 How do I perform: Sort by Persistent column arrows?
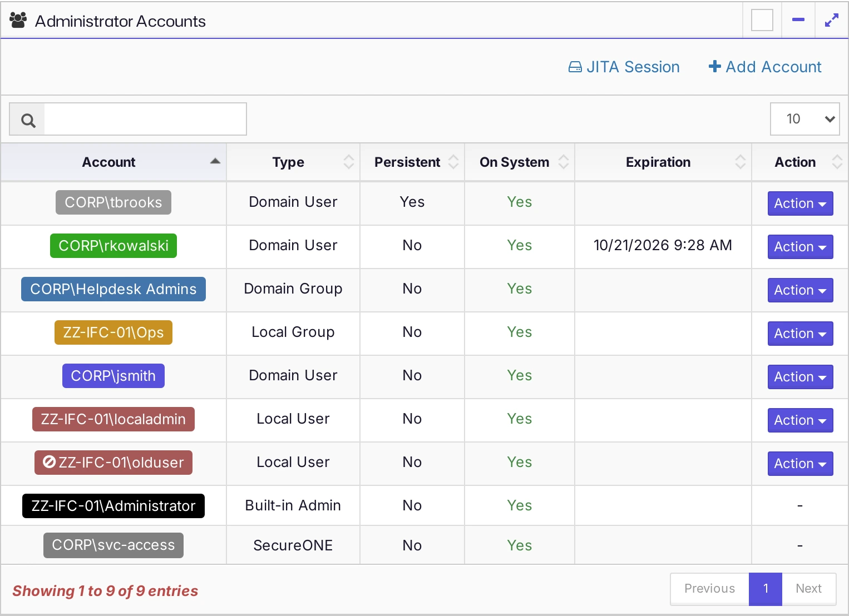click(x=453, y=162)
